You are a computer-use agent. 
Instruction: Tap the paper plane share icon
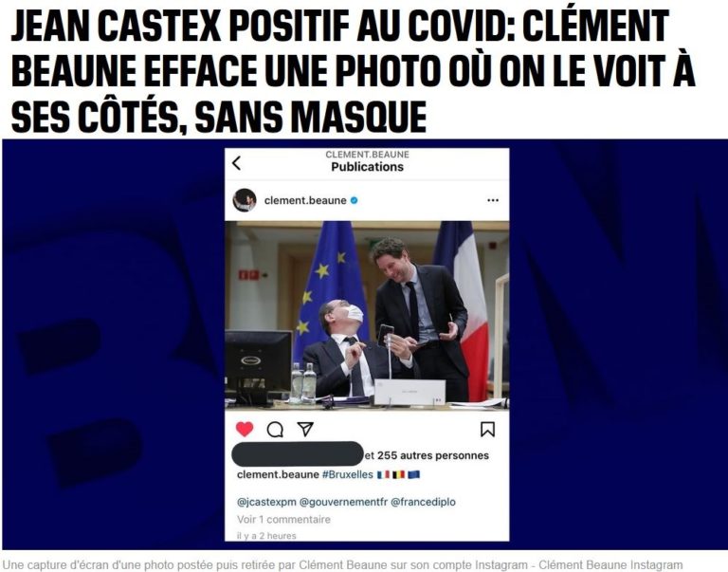click(305, 429)
